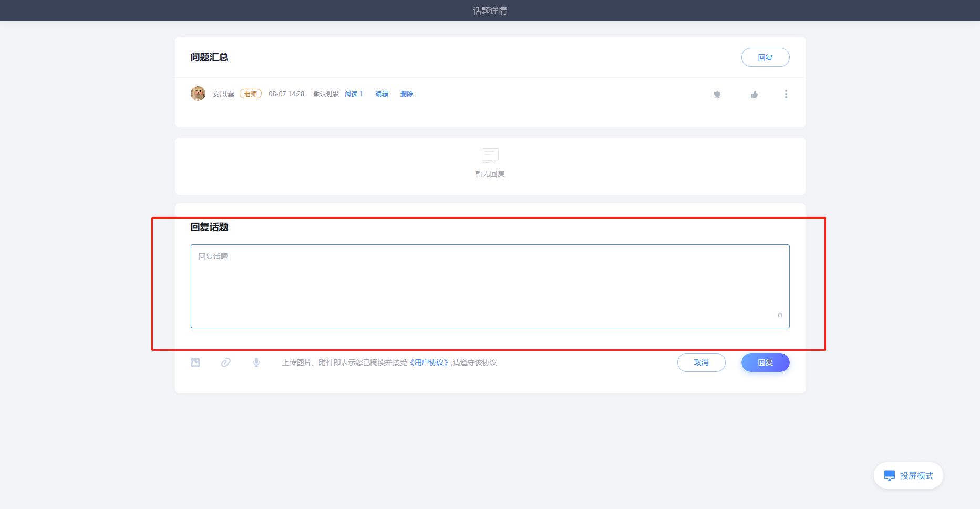Click the 08-07 14:28 timestamp
The image size is (980, 509).
[x=286, y=94]
